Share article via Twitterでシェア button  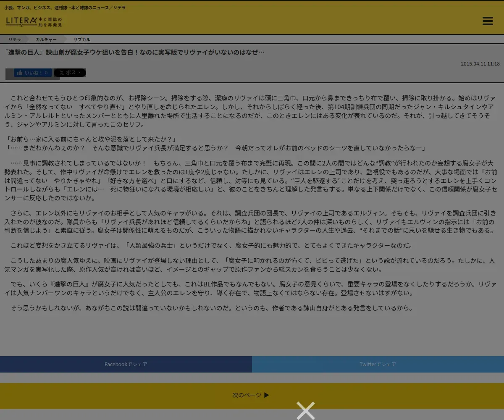pos(378,364)
